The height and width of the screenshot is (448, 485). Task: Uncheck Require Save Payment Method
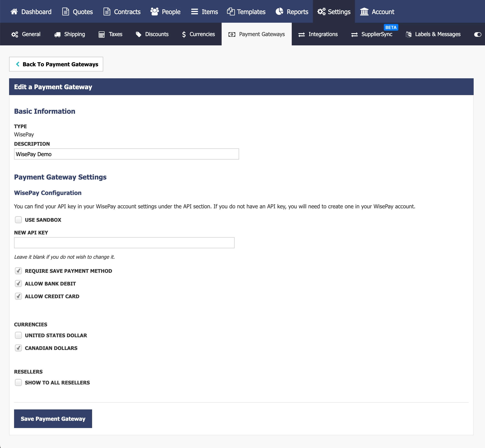point(18,271)
